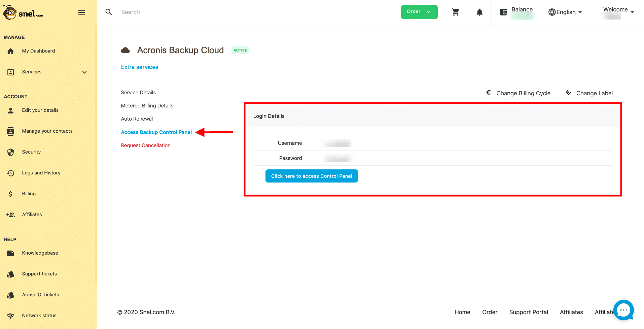The width and height of the screenshot is (644, 329).
Task: Click the My Dashboard home icon
Action: tap(11, 51)
